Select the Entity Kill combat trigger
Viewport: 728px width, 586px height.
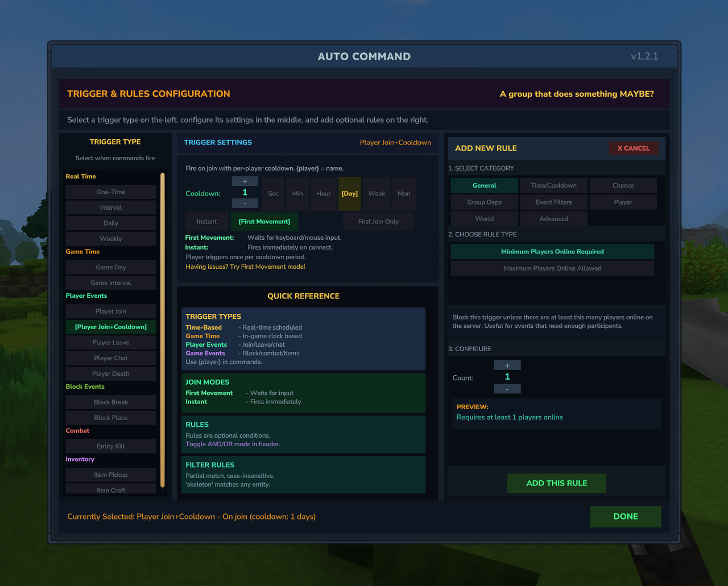[x=111, y=446]
